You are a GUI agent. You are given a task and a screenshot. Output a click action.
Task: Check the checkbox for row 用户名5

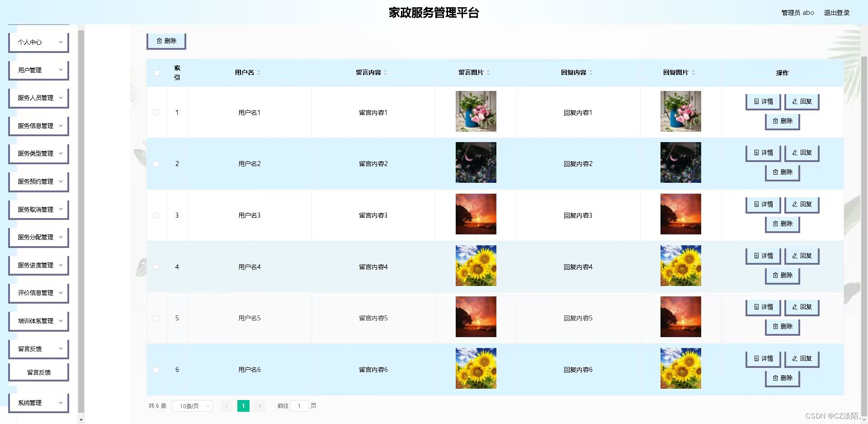156,318
